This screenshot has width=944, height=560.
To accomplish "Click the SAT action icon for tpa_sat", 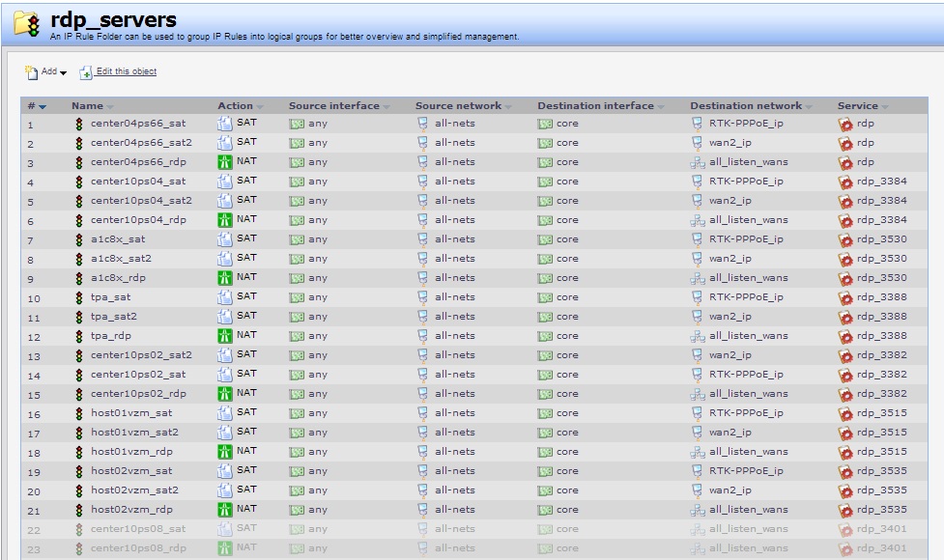I will coord(224,297).
